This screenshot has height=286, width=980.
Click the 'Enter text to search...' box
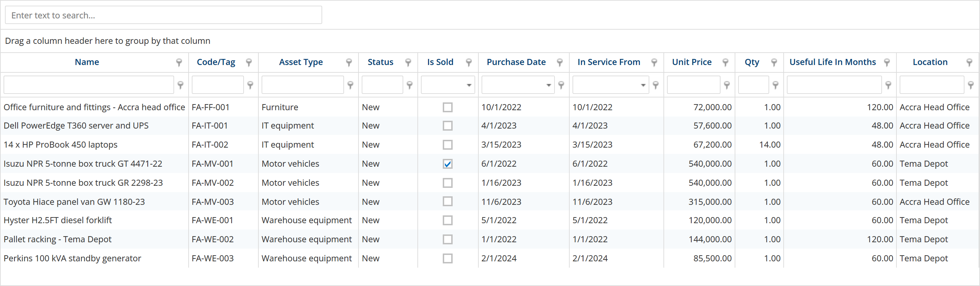[164, 15]
